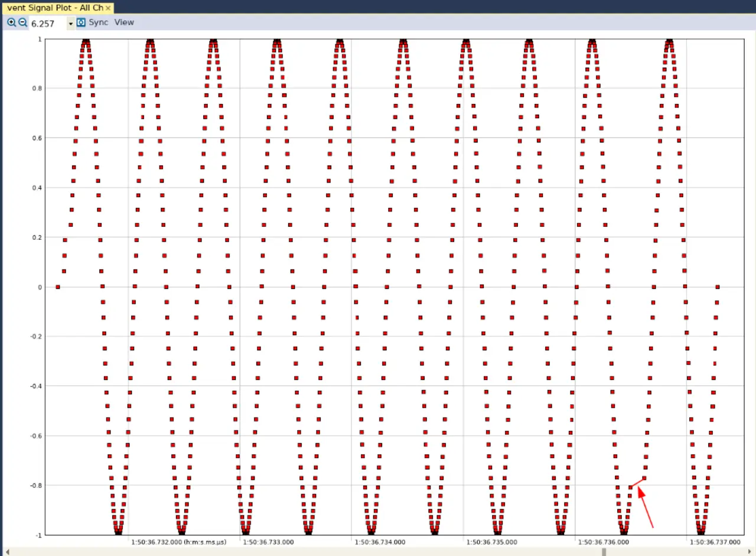756x556 pixels.
Task: Click the zoom out magnifier icon
Action: click(22, 22)
